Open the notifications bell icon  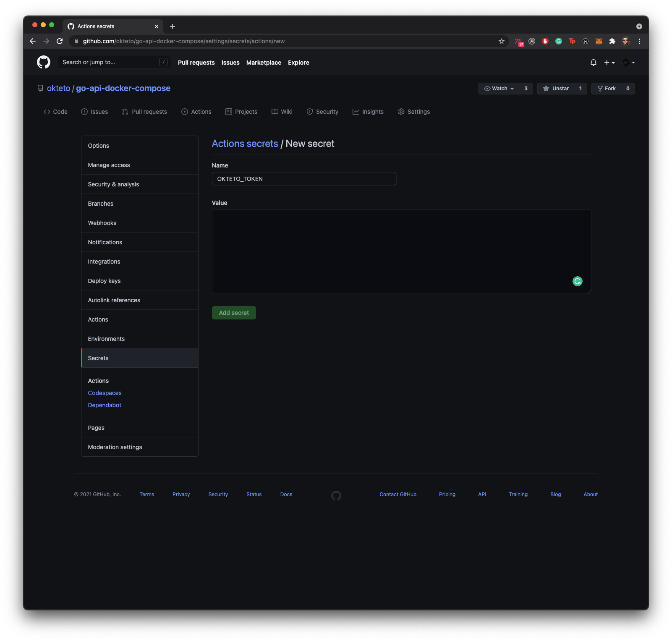[x=593, y=63]
